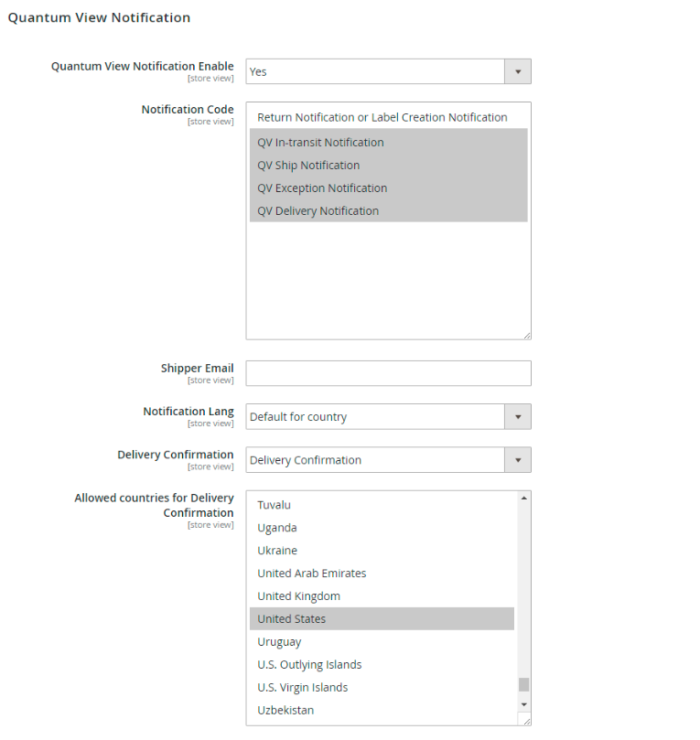The height and width of the screenshot is (740, 700).
Task: Pick QV Delivery Notification in the list
Action: (x=318, y=211)
